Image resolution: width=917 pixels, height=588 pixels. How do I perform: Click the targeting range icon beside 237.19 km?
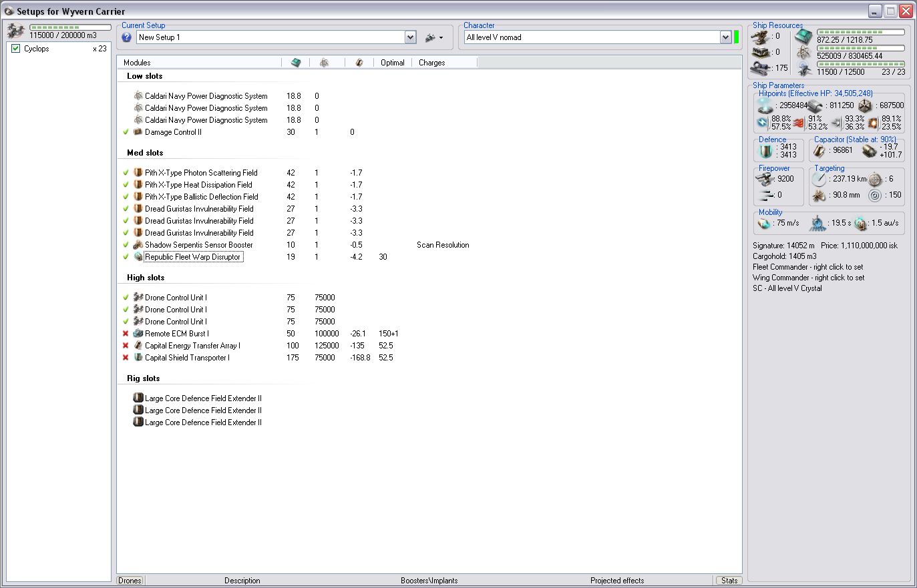coord(819,179)
